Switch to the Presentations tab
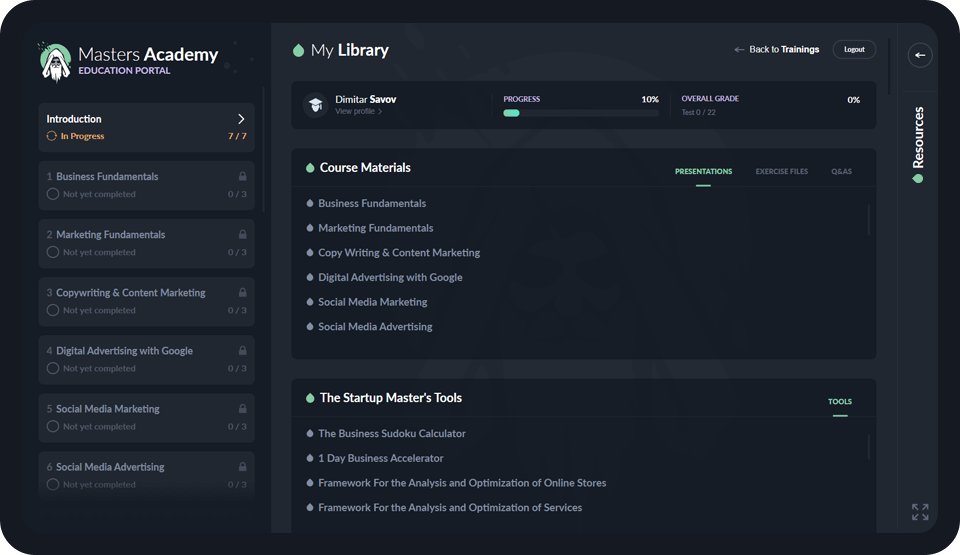This screenshot has width=960, height=555. 703,172
